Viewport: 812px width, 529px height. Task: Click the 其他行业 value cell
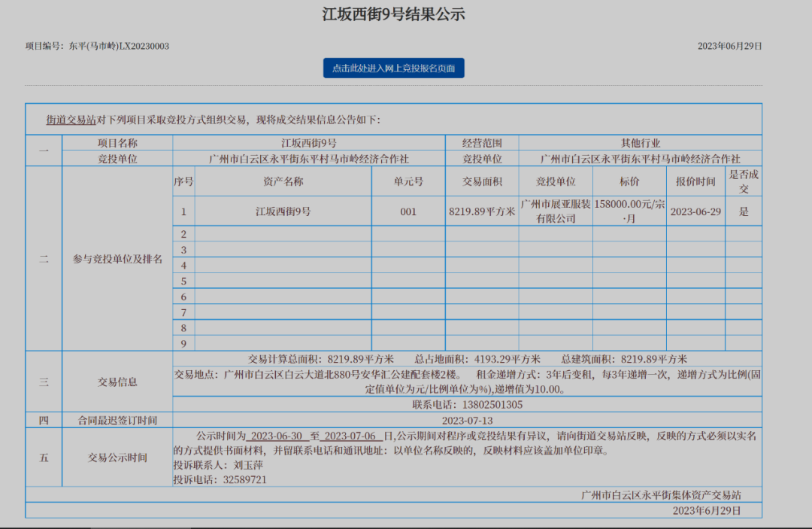(641, 142)
